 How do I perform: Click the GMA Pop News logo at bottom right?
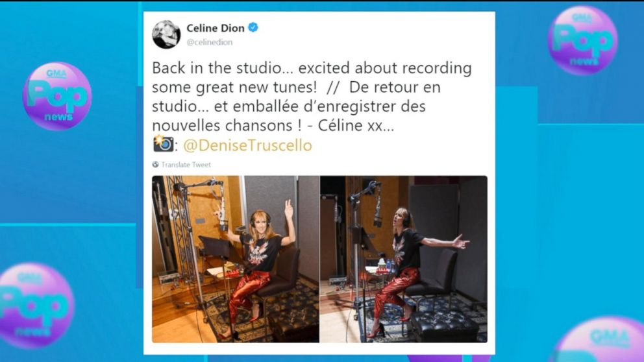[x=602, y=339]
